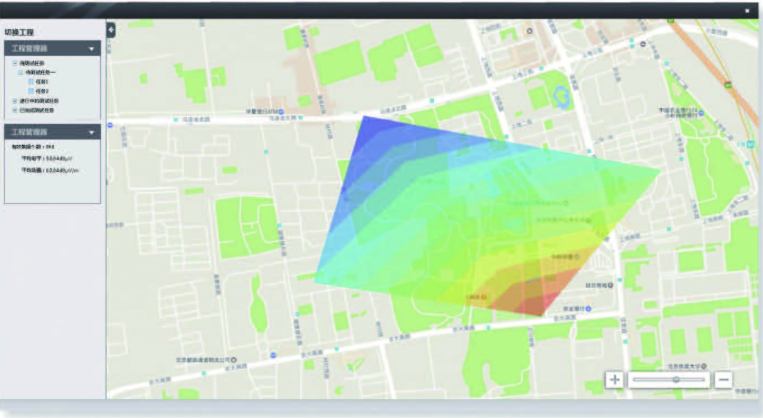Image resolution: width=763 pixels, height=418 pixels.
Task: Select the 任务1 label in the tree
Action: pyautogui.click(x=42, y=81)
